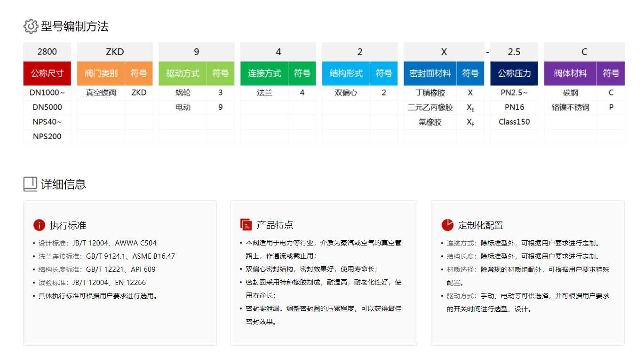Select the 三元乙丙橡胶 material row
Screen dimensions: 644x356
point(430,108)
